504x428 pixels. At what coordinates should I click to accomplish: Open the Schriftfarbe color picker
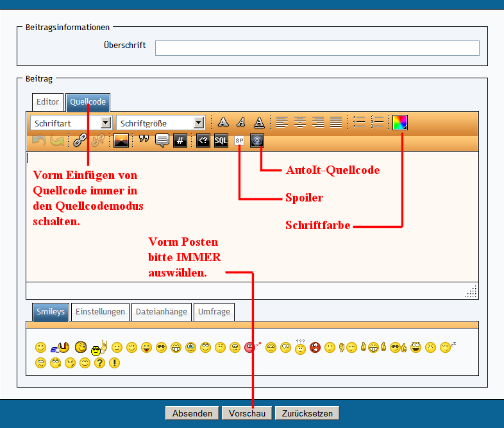point(400,122)
